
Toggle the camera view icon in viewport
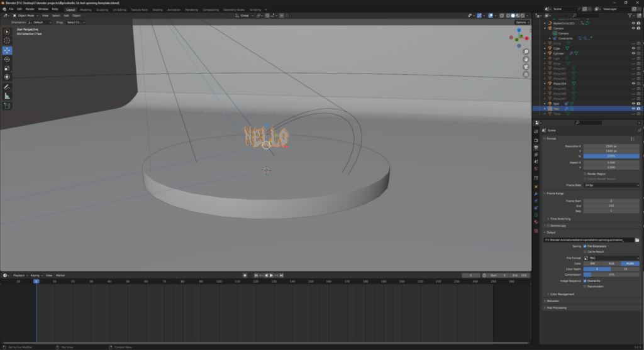pyautogui.click(x=526, y=67)
